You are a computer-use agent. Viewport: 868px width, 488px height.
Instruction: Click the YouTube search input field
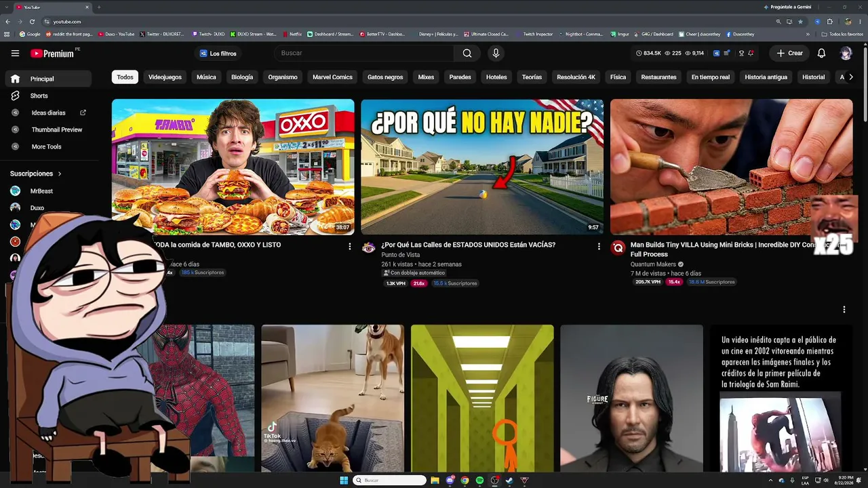click(364, 53)
